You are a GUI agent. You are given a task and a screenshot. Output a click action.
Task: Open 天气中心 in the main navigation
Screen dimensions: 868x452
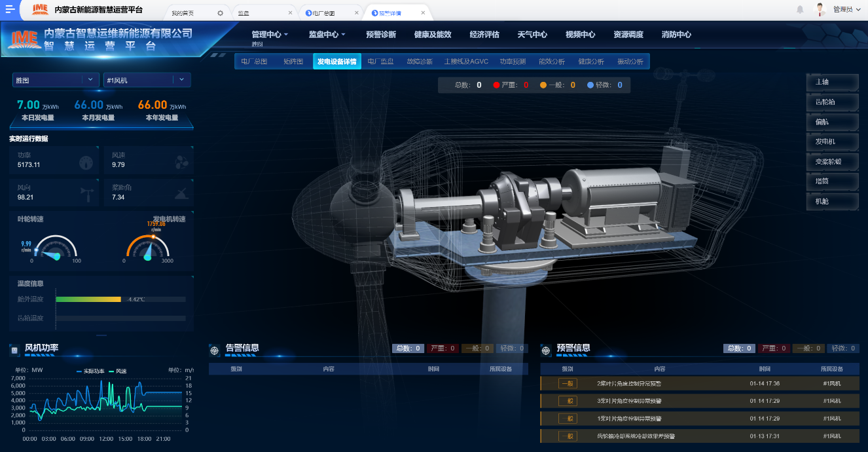tap(532, 35)
